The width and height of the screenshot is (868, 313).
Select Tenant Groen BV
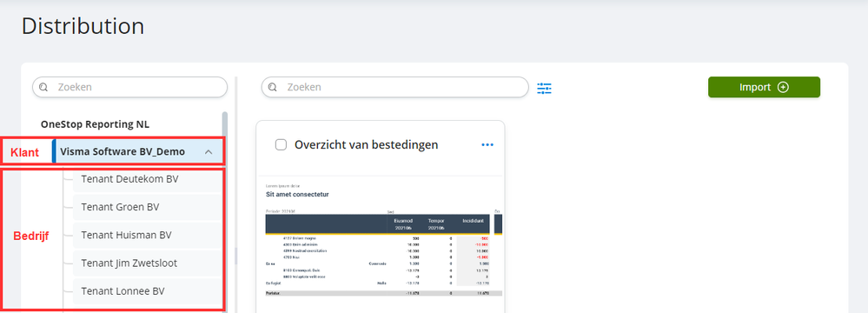[x=146, y=207]
